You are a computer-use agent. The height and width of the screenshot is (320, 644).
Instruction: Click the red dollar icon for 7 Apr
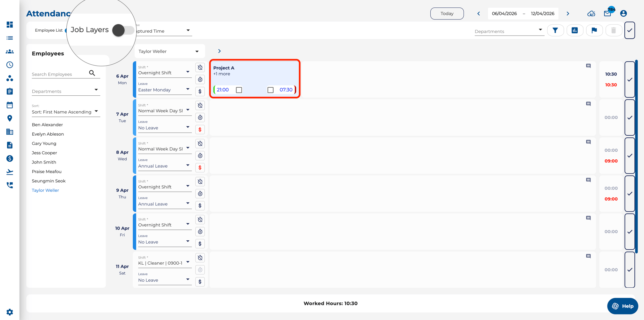[200, 130]
